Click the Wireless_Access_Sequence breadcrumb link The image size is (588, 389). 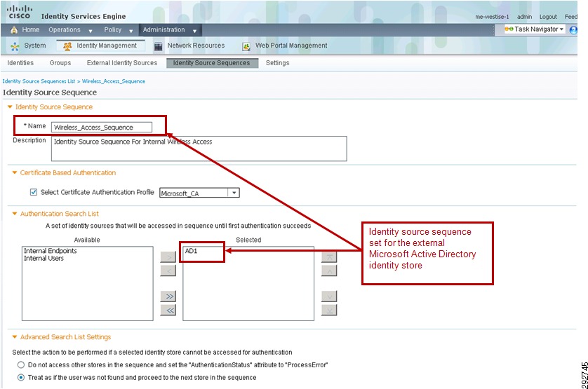(114, 81)
